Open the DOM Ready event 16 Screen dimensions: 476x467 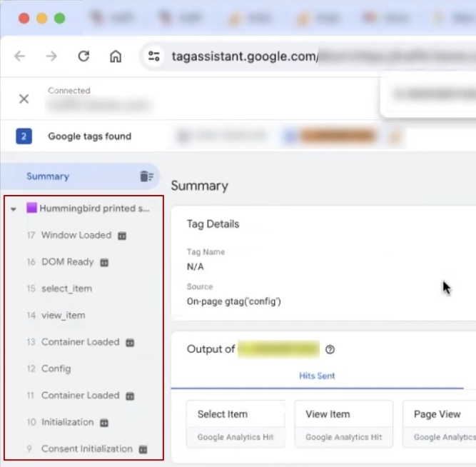67,262
